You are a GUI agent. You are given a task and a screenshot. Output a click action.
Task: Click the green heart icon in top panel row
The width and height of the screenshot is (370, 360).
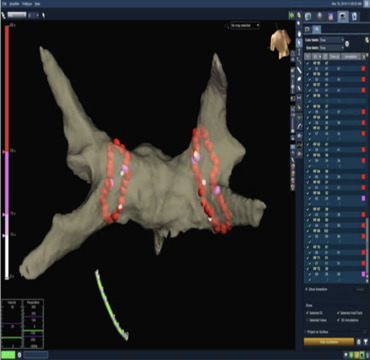(x=308, y=17)
